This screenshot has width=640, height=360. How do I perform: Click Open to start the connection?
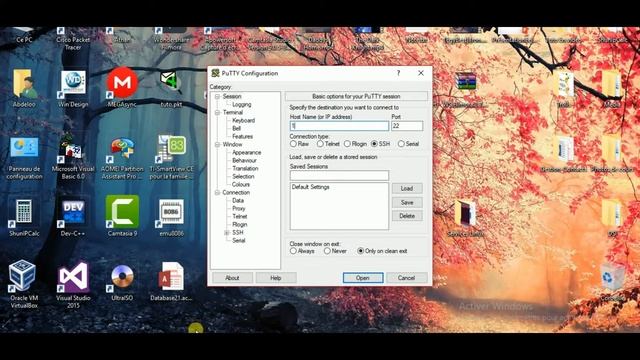363,278
